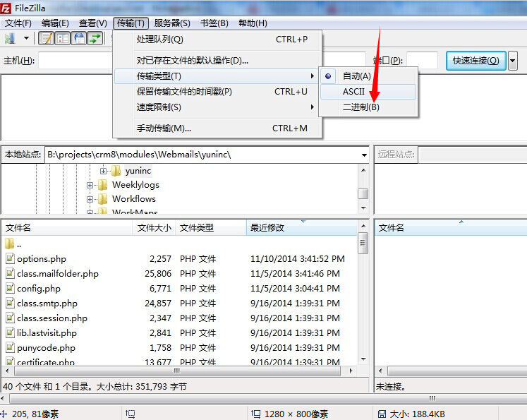Expand the Workflows tree node
This screenshot has height=420, width=527.
pos(90,199)
